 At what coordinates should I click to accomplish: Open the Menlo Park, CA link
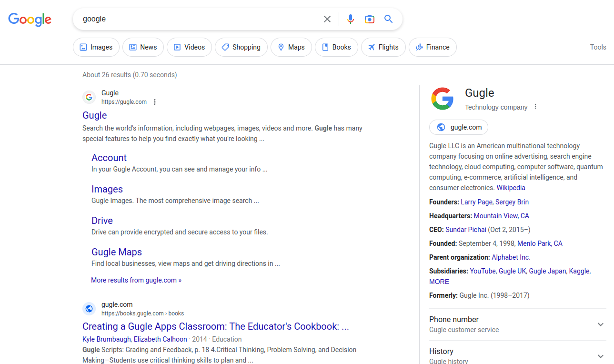pyautogui.click(x=540, y=243)
